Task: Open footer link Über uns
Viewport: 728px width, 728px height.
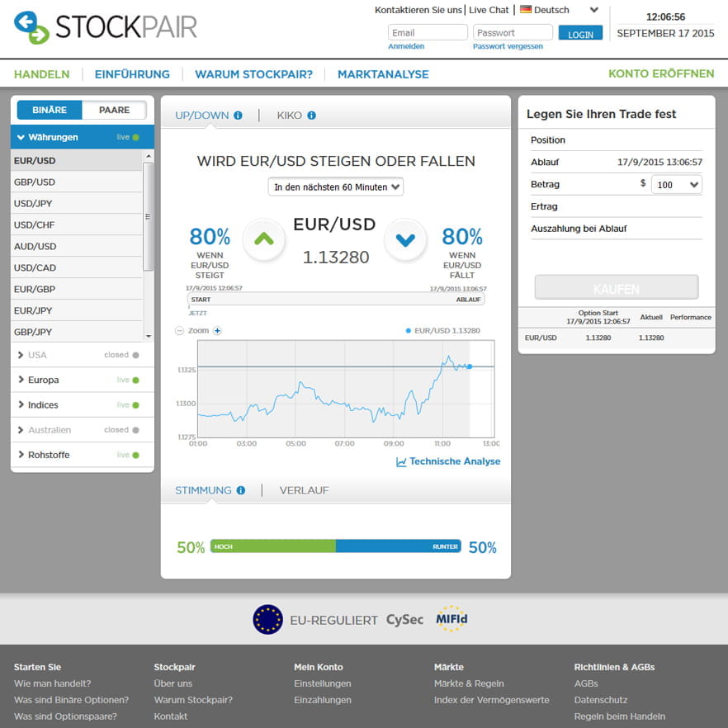Action: coord(173,683)
